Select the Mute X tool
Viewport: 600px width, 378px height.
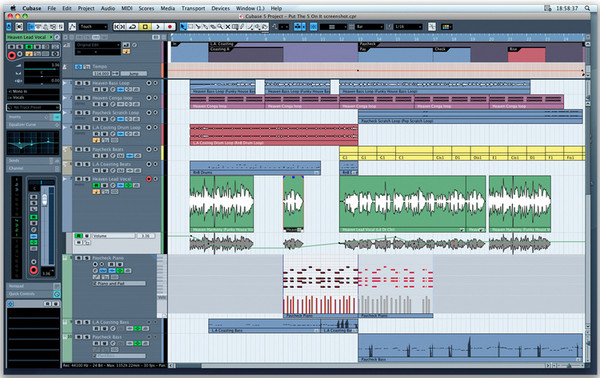point(227,27)
